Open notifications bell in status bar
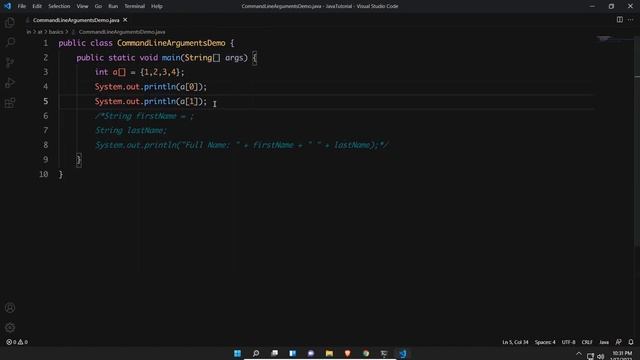Viewport: 640px width, 360px height. point(631,342)
